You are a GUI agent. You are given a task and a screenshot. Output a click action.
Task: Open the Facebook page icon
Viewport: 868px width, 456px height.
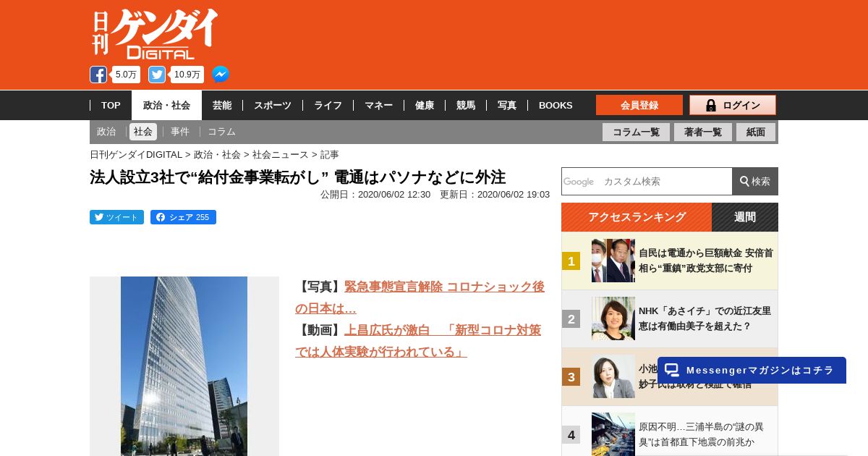point(98,75)
